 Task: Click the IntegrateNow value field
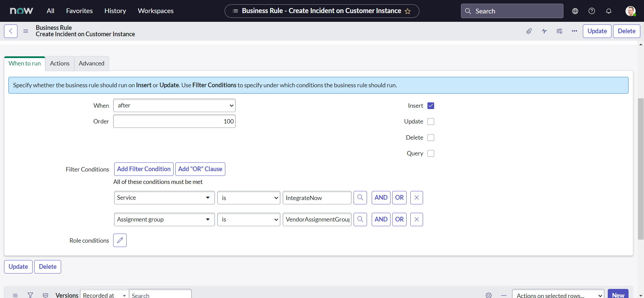[317, 198]
